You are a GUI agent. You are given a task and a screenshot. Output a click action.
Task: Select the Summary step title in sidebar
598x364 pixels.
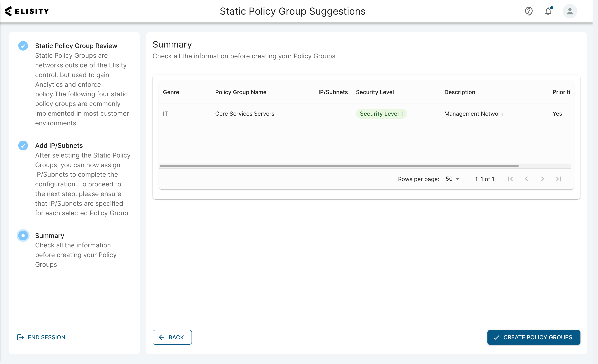(50, 235)
